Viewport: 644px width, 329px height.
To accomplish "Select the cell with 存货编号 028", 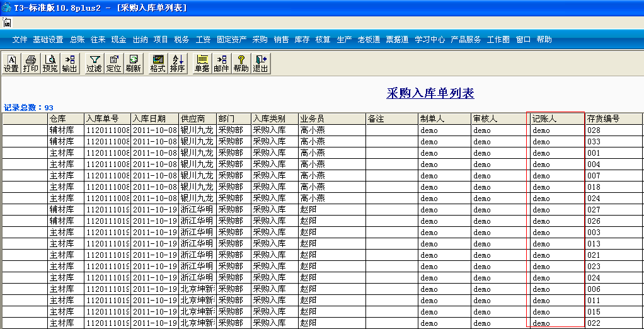I will 613,130.
